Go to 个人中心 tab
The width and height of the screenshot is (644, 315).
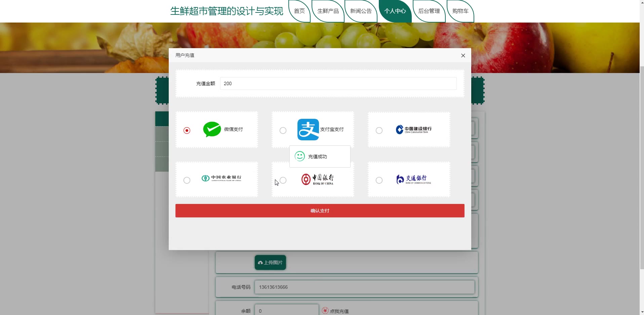(395, 11)
